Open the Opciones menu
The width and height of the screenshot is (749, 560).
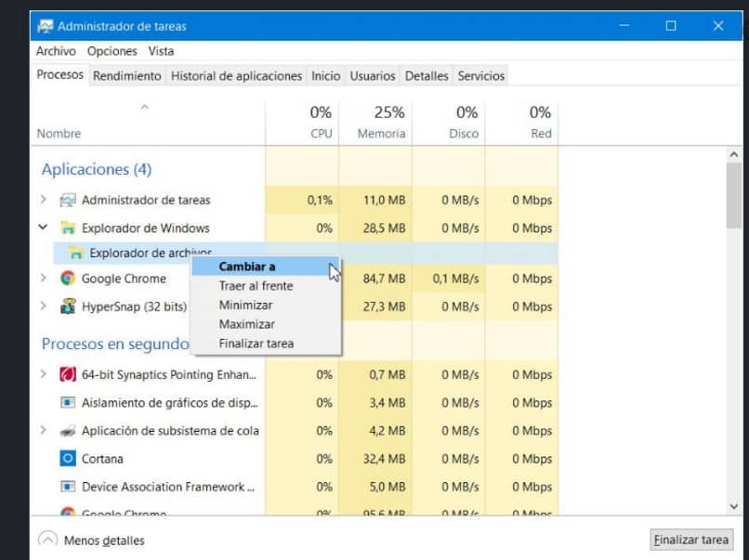pyautogui.click(x=112, y=51)
